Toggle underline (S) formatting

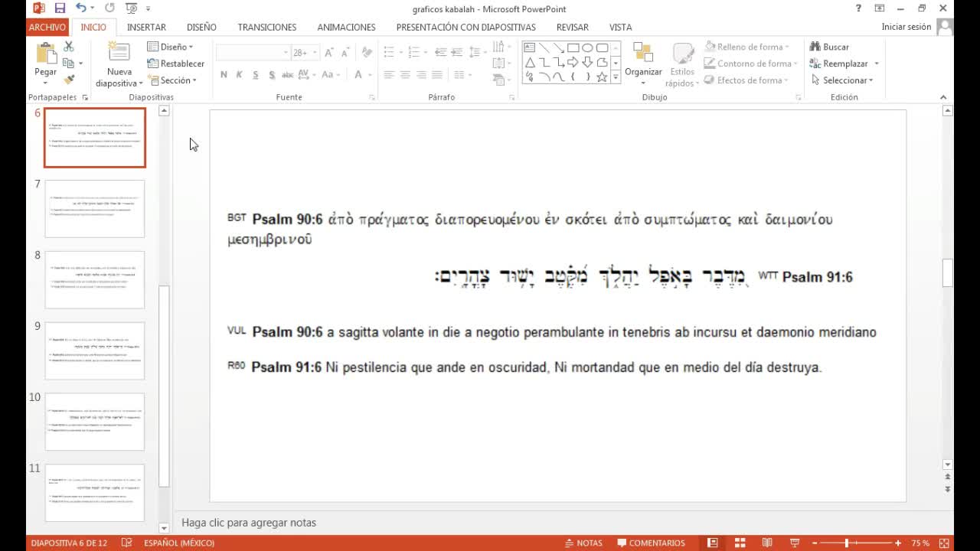click(x=256, y=75)
